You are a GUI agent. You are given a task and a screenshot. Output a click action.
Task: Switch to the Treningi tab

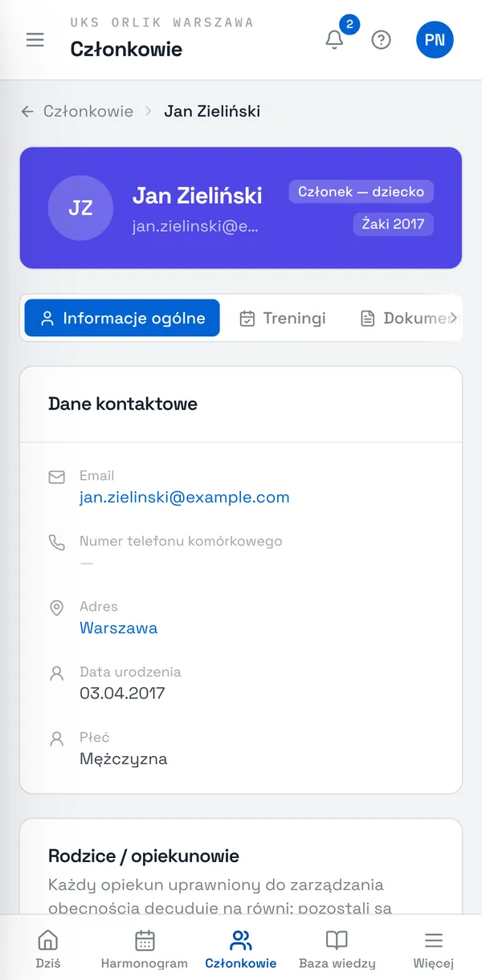[x=283, y=318]
